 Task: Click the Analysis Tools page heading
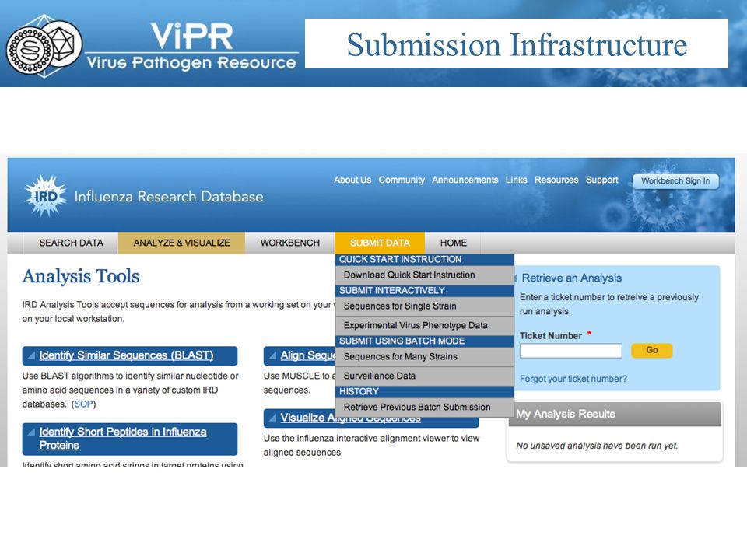tap(80, 277)
